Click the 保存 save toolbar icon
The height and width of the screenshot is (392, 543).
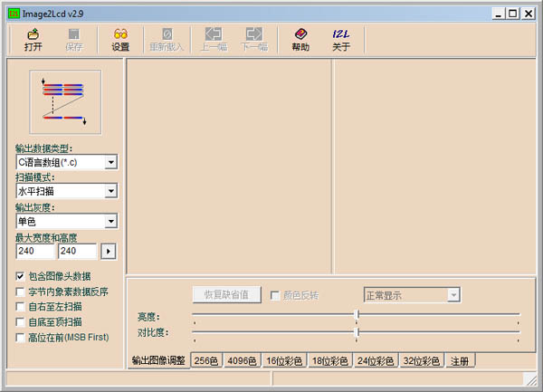pos(74,40)
